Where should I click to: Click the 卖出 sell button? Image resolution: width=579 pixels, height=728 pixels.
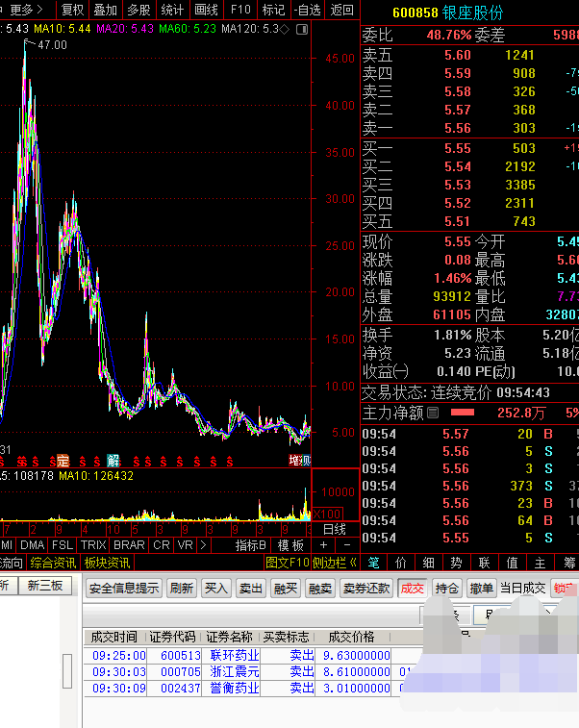tap(251, 589)
